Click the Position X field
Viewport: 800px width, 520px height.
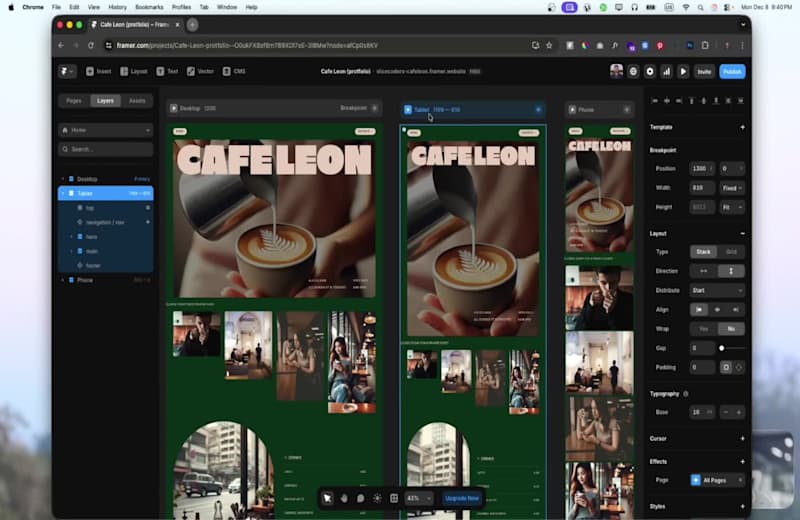tap(702, 168)
